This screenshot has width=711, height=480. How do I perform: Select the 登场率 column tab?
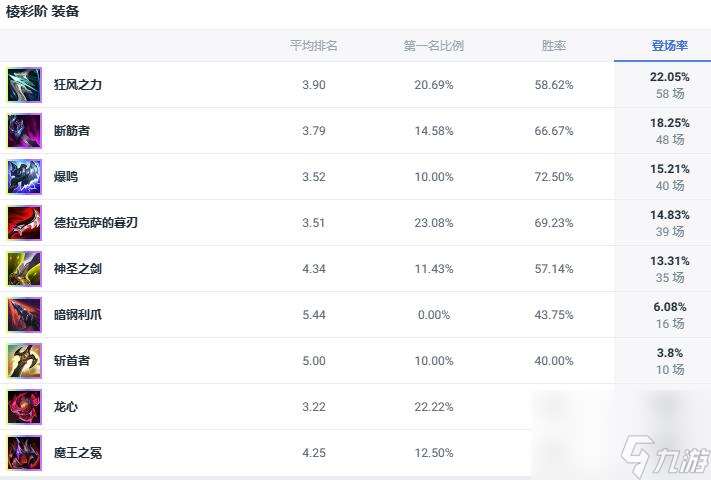click(x=668, y=46)
